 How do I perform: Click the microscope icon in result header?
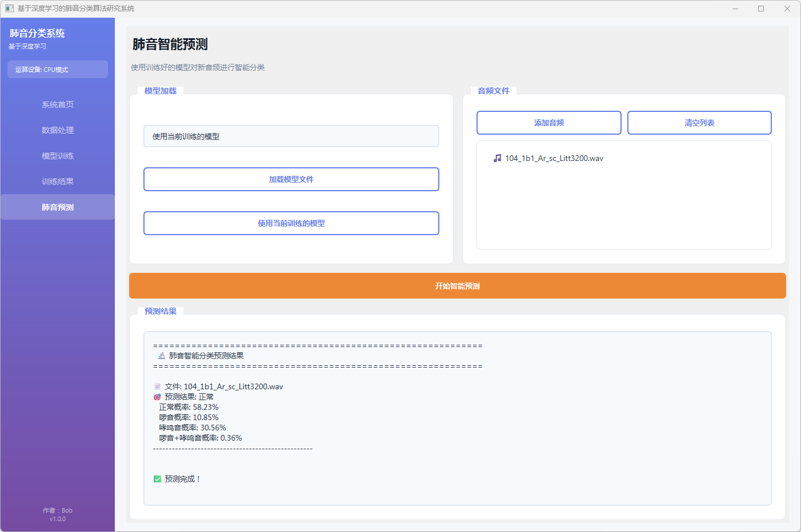click(x=162, y=356)
